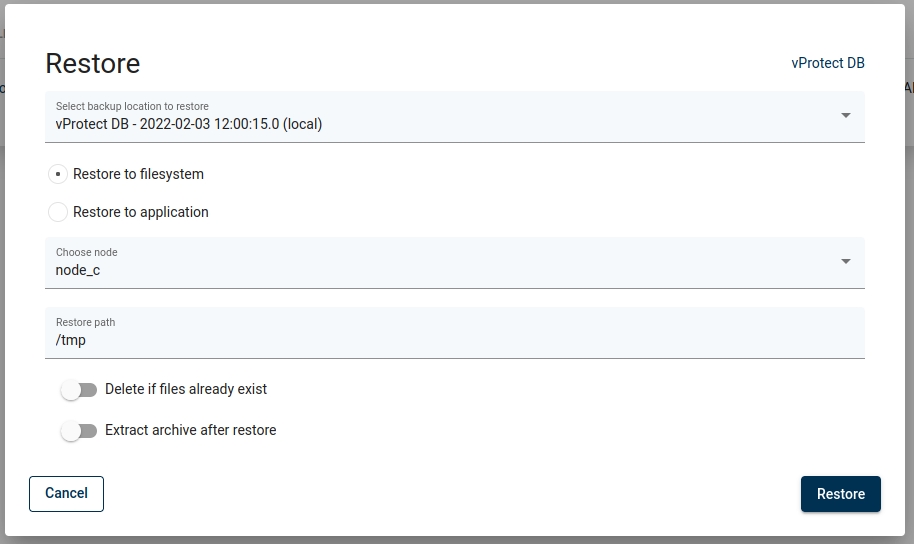Click the 'Extract archive after restore' label
914x544 pixels.
[190, 430]
